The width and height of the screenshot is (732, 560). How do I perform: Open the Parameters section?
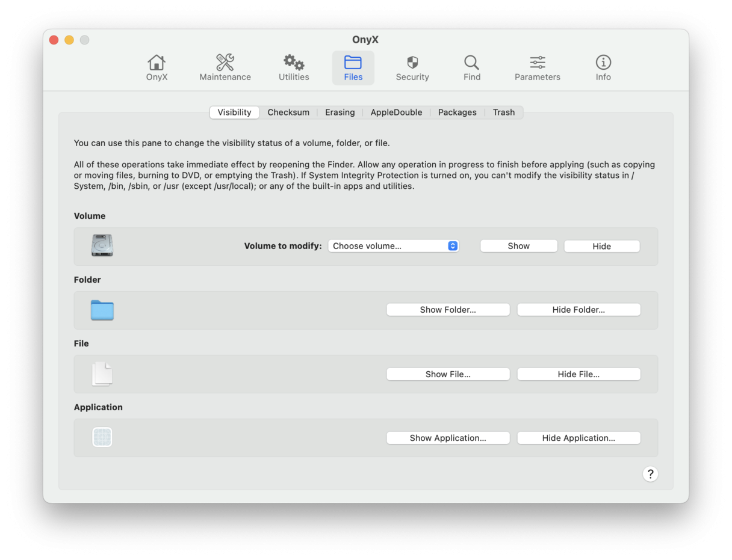[537, 66]
